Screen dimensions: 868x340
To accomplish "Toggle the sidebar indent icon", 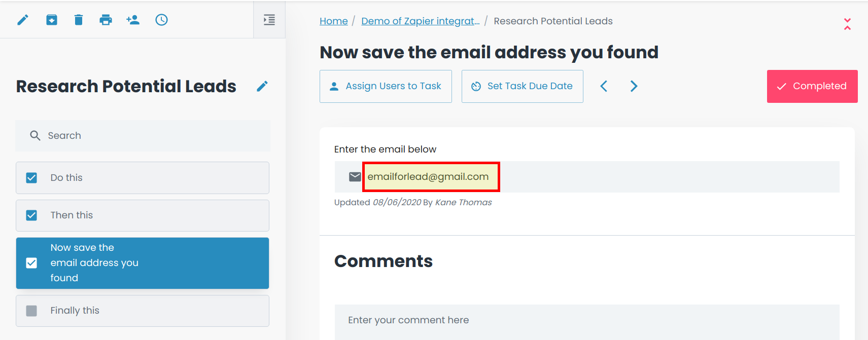I will click(269, 20).
